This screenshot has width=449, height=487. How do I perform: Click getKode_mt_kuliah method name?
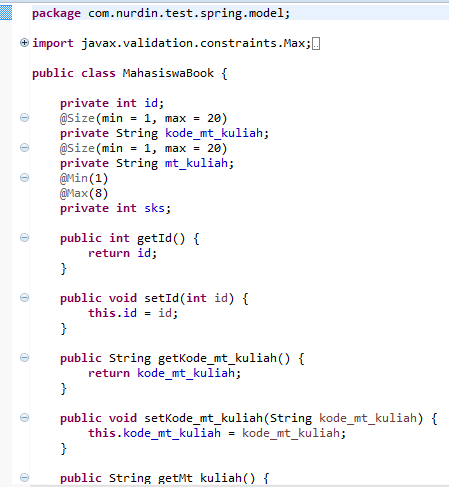217,358
